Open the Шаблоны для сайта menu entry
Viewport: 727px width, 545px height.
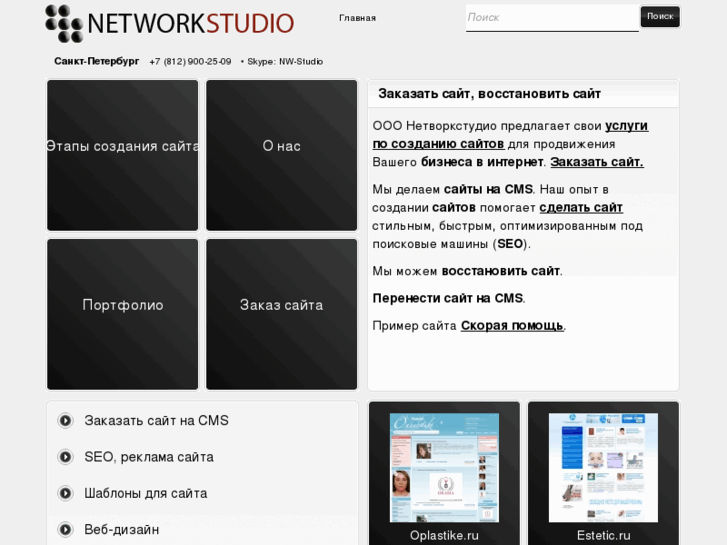pos(145,493)
